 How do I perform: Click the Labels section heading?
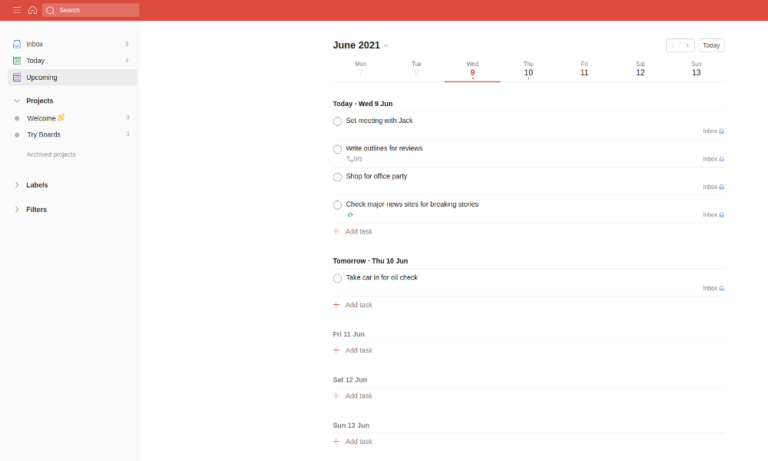(x=37, y=185)
